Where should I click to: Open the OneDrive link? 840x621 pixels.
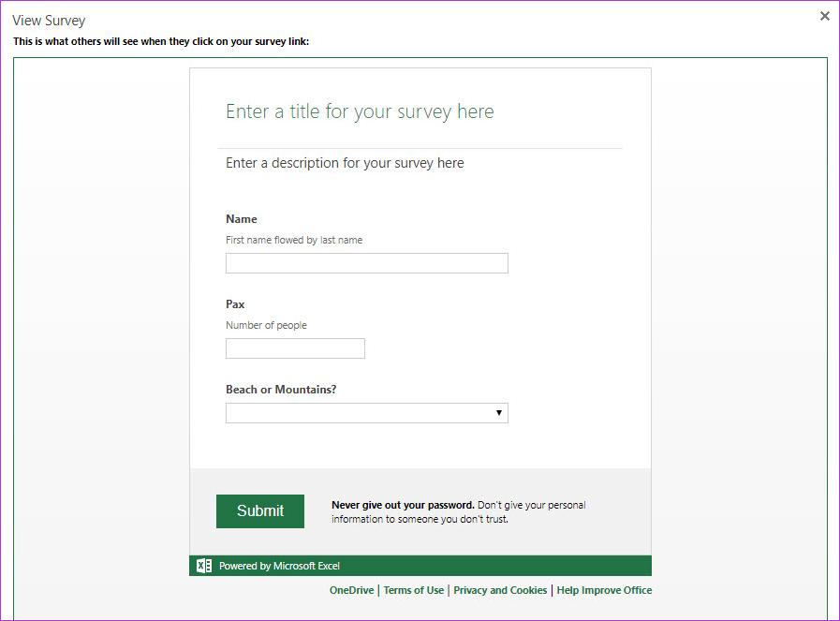351,590
